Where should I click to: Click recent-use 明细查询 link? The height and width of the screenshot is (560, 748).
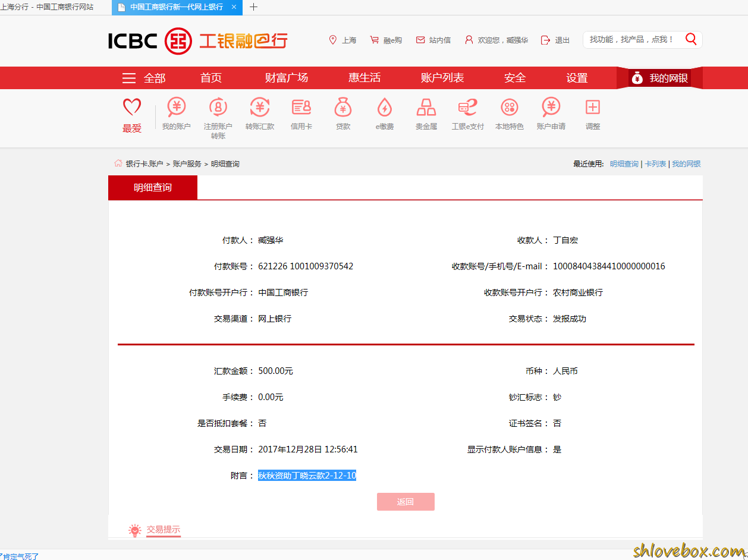[x=624, y=164]
